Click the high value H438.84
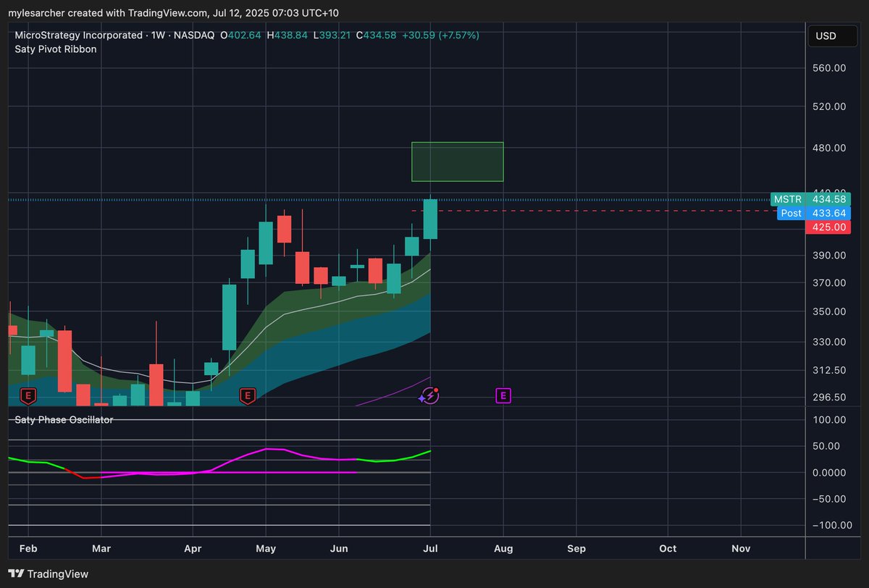Viewport: 869px width, 588px height. (x=289, y=35)
